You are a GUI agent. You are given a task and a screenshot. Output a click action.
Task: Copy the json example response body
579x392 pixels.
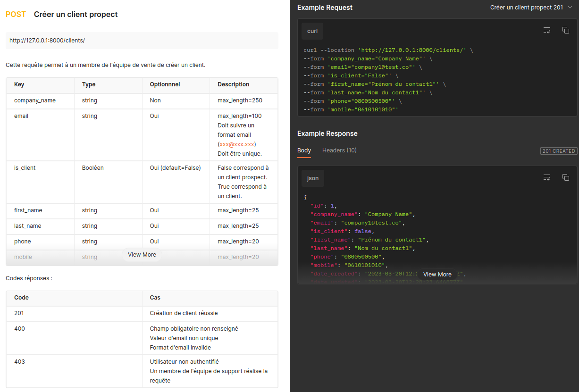coord(565,178)
